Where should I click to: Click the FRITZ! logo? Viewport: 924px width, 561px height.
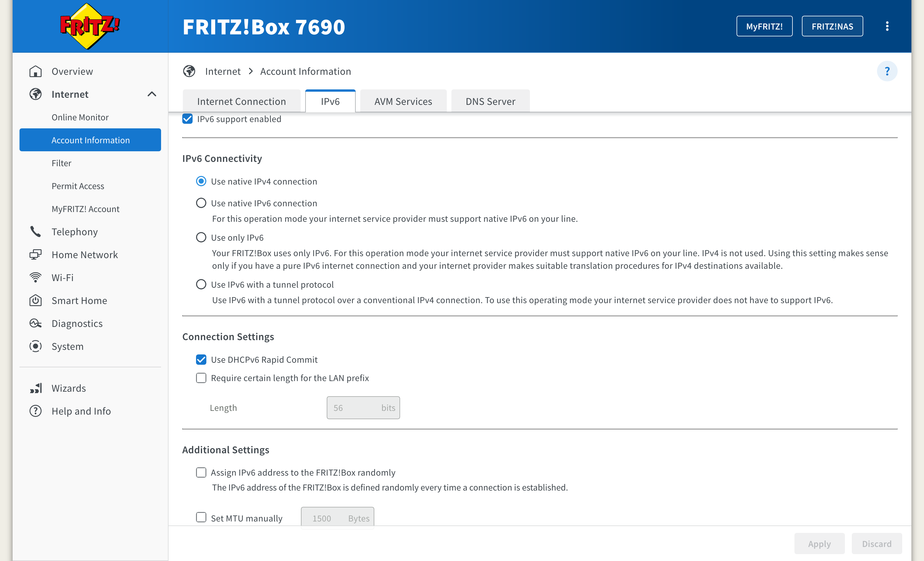tap(90, 26)
